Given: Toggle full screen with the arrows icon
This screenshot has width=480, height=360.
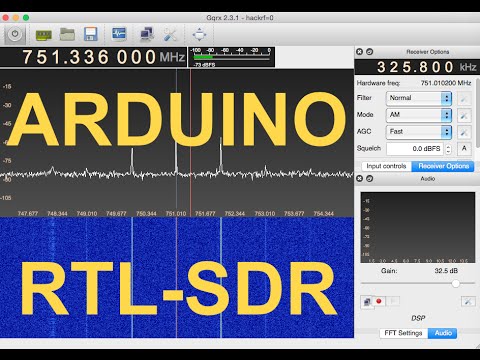Looking at the screenshot, I should [199, 35].
